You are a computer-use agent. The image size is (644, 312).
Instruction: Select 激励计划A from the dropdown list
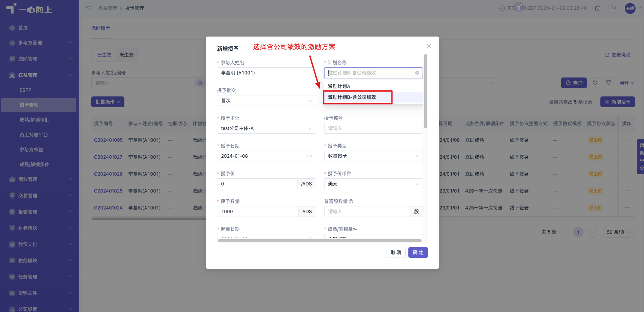pos(373,86)
